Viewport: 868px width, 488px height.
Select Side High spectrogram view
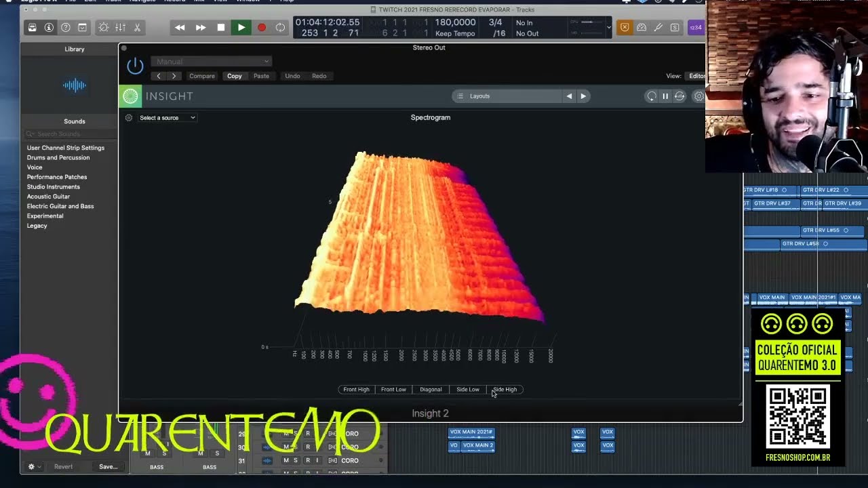(x=505, y=390)
